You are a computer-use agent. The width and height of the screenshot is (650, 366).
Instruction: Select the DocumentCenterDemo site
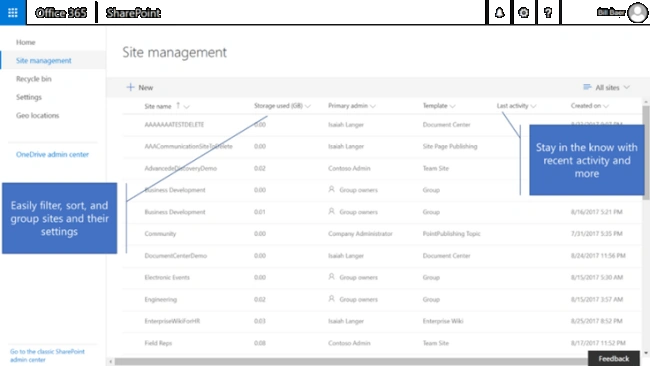(175, 256)
